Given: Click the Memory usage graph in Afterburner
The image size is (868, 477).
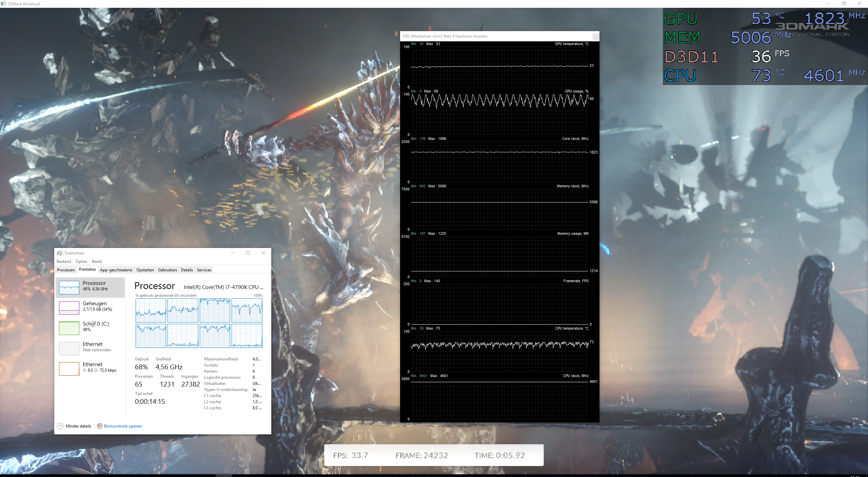Looking at the screenshot, I should (x=499, y=256).
